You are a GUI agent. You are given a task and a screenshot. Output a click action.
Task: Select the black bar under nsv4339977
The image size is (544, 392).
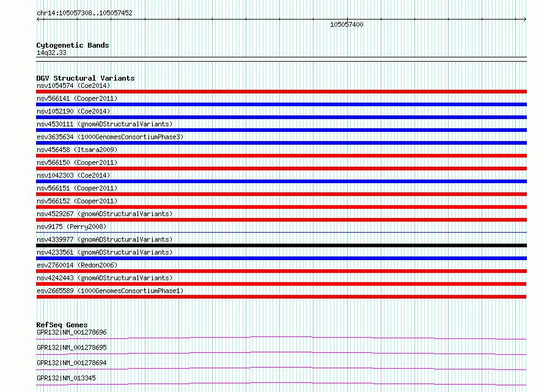281,245
